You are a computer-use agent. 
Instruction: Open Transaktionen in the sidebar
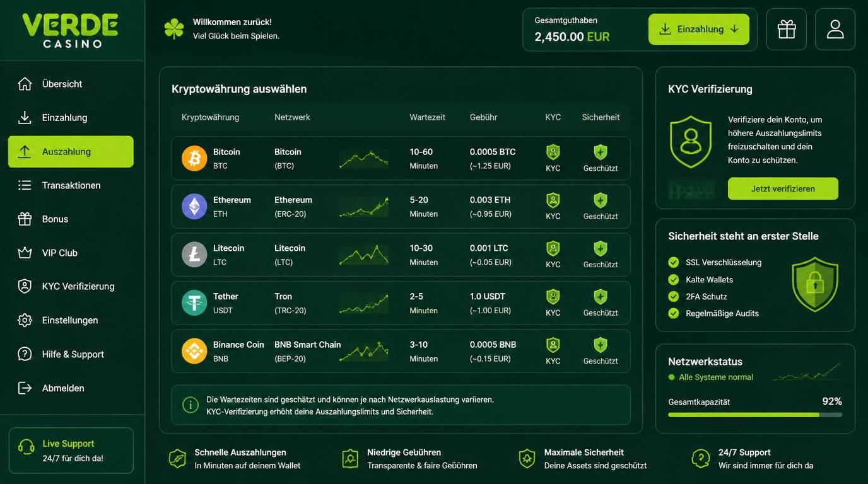71,185
